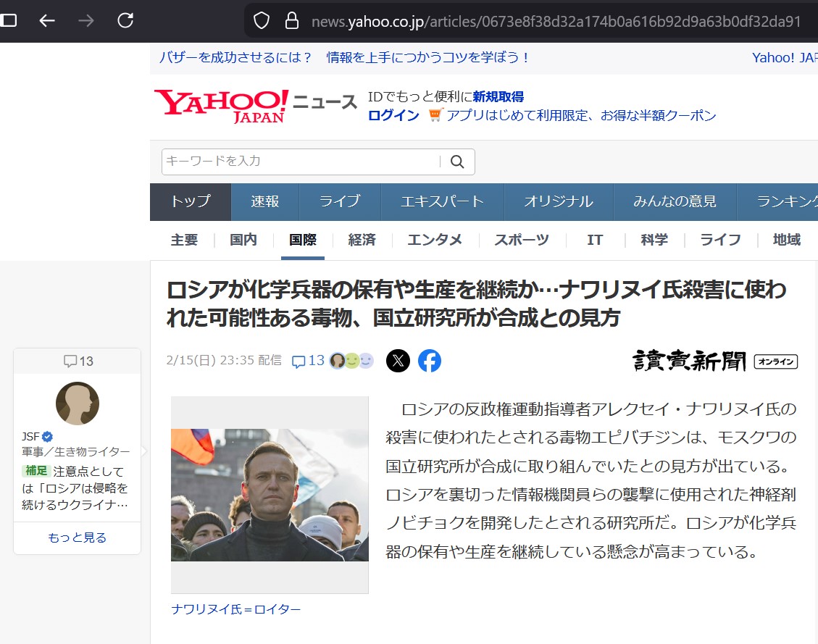
Task: Click the JSF commenter avatar
Action: click(78, 403)
